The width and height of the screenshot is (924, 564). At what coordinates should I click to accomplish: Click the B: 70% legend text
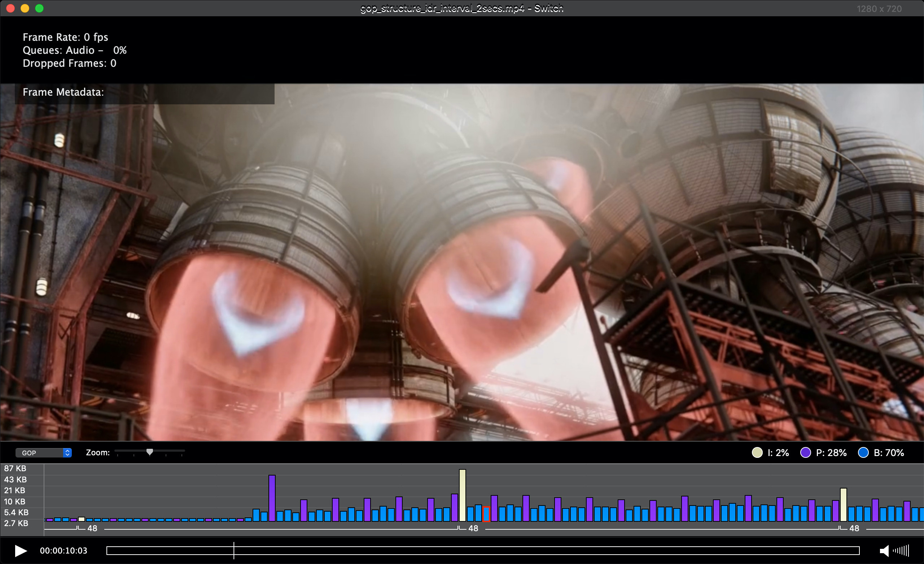(889, 453)
